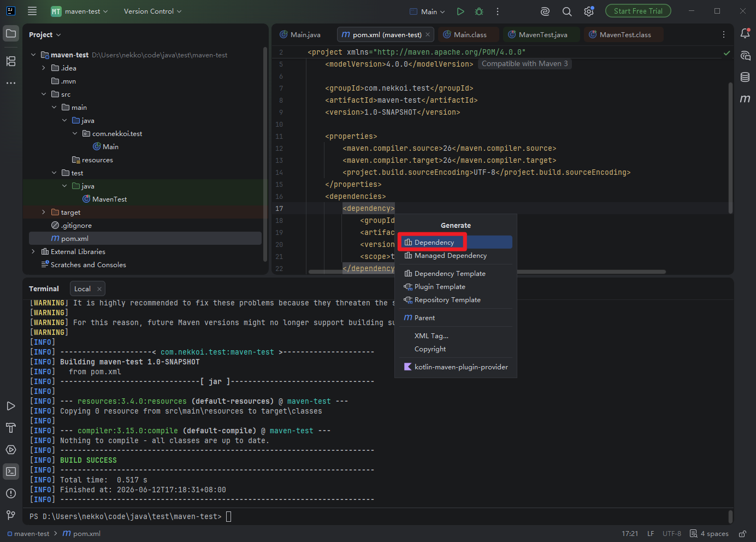Open the Project tool window folder icon
Image resolution: width=756 pixels, height=542 pixels.
[x=11, y=34]
